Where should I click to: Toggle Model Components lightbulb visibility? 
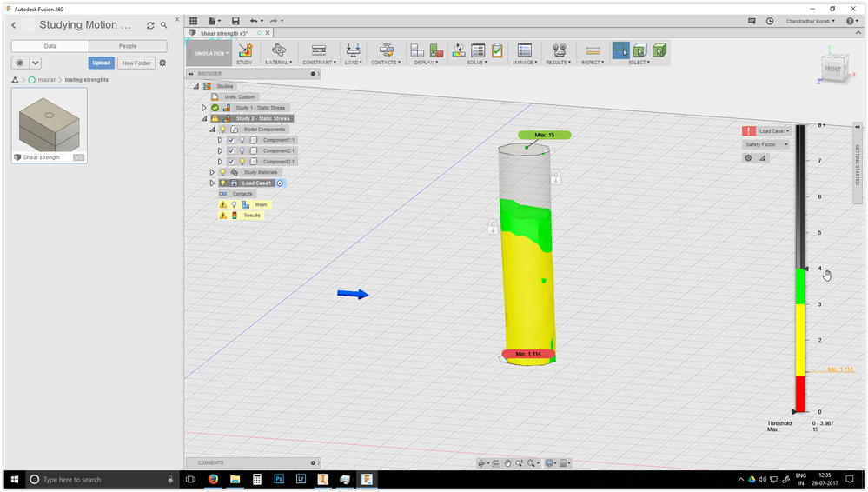pyautogui.click(x=223, y=130)
